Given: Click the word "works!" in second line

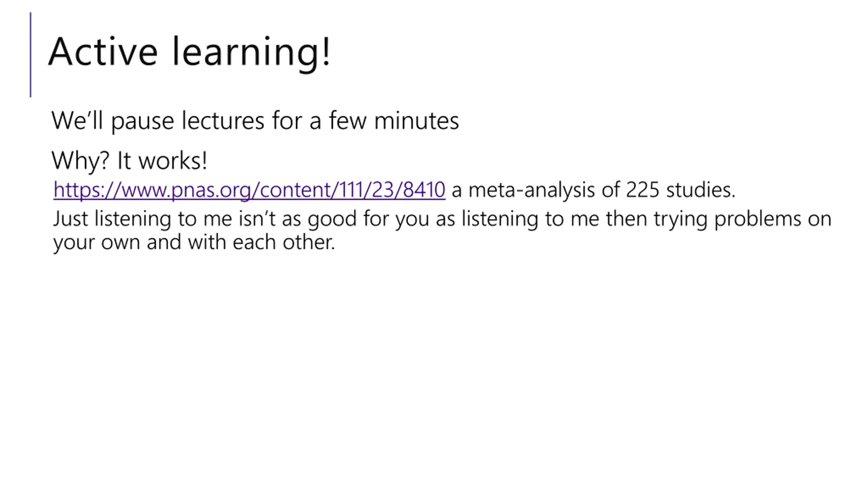Looking at the screenshot, I should [x=173, y=160].
